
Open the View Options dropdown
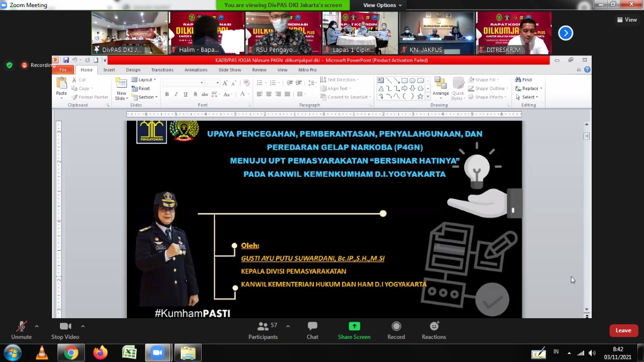click(x=382, y=5)
